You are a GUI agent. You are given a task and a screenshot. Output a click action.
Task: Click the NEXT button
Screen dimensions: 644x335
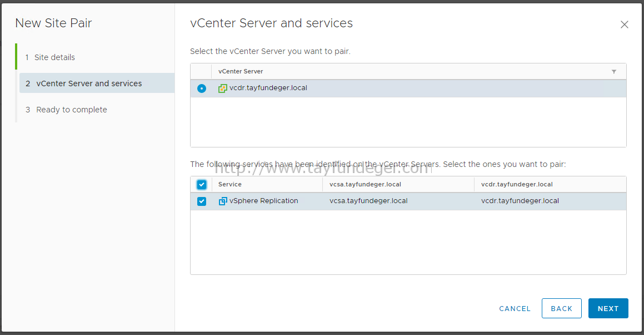[x=608, y=308]
